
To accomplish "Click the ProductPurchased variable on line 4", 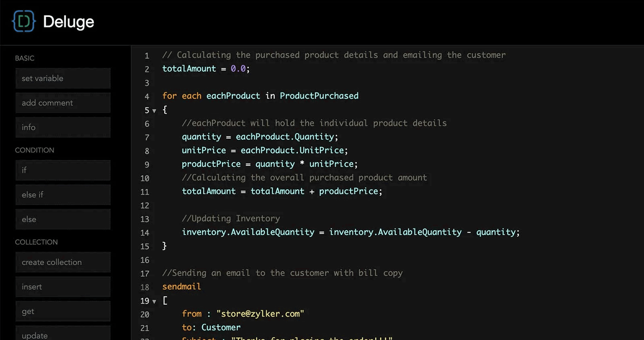I will click(x=319, y=96).
